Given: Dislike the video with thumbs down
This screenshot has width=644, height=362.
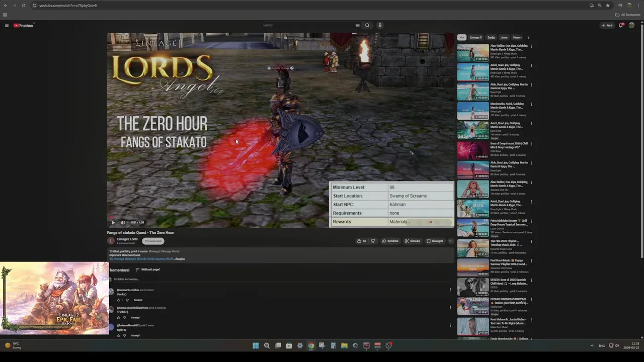Looking at the screenshot, I should pyautogui.click(x=373, y=241).
